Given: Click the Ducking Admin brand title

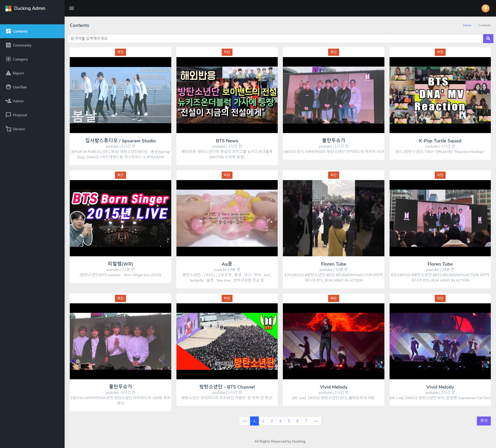Looking at the screenshot, I should click(x=30, y=8).
